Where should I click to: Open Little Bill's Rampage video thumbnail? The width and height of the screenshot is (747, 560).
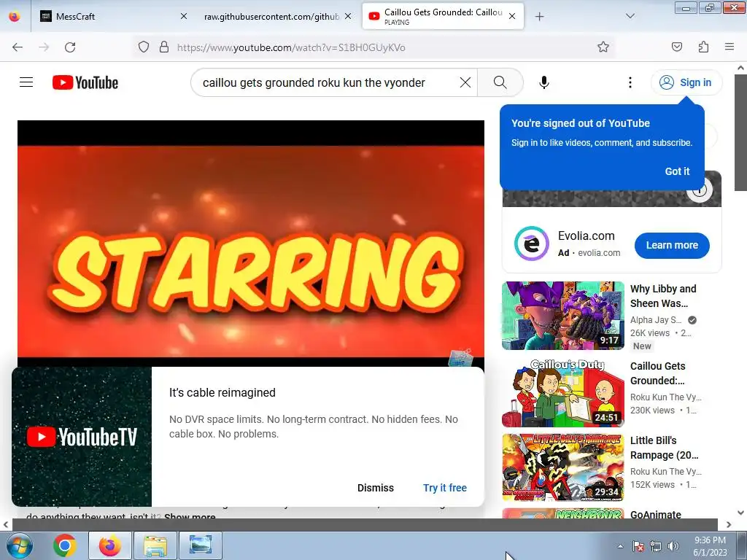tap(562, 467)
